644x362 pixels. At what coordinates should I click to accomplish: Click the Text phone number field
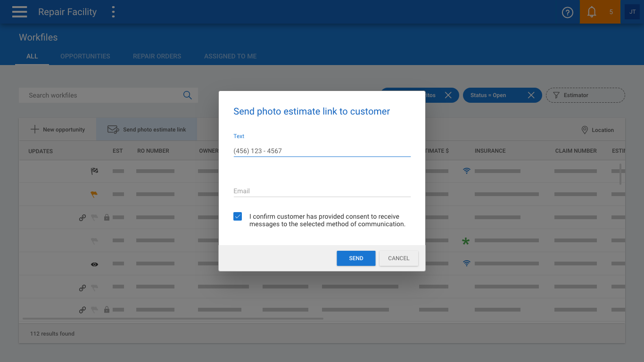coord(322,151)
